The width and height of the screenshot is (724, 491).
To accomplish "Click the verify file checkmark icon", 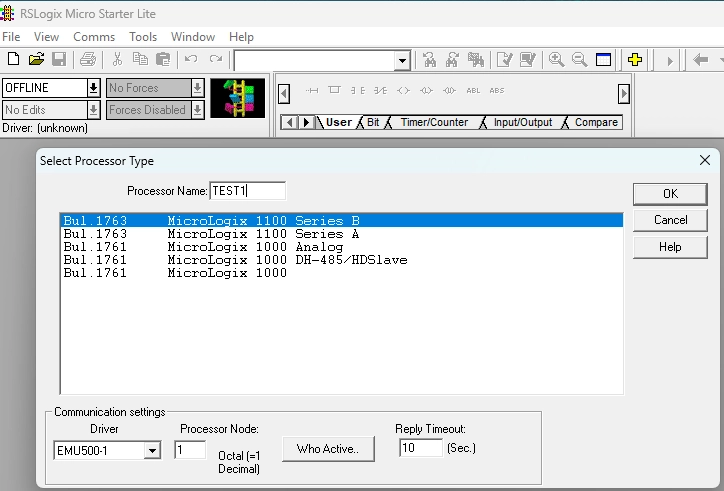I will 504,60.
